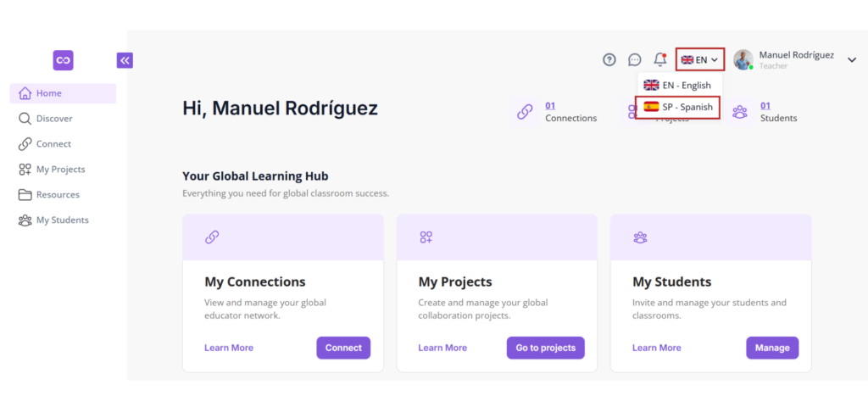The height and width of the screenshot is (407, 868).
Task: Click Learn More under My Students
Action: pyautogui.click(x=657, y=348)
